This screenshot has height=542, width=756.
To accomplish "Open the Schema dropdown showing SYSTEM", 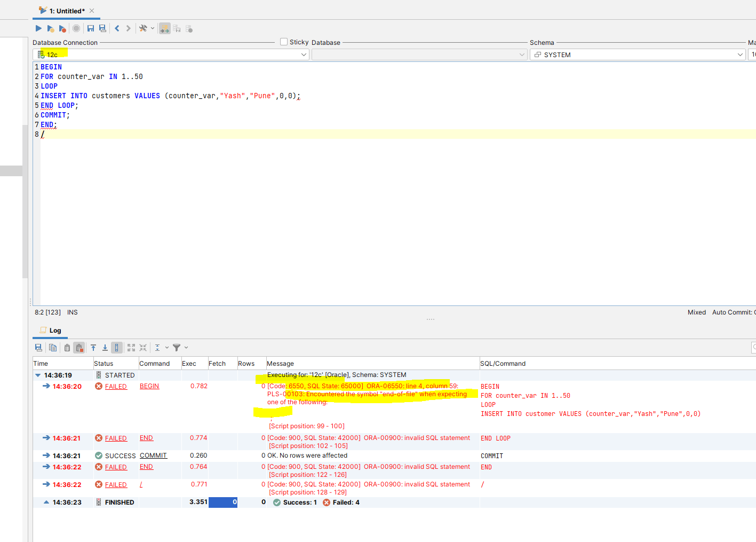I will (x=739, y=54).
